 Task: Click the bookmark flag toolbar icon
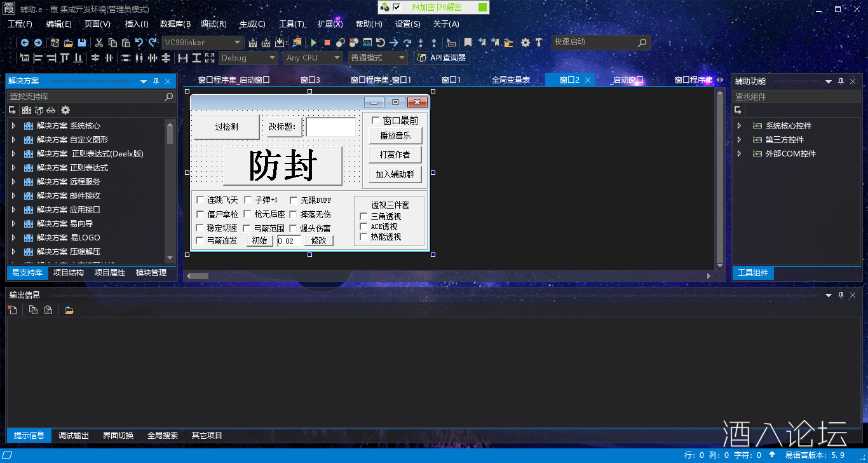pyautogui.click(x=468, y=43)
